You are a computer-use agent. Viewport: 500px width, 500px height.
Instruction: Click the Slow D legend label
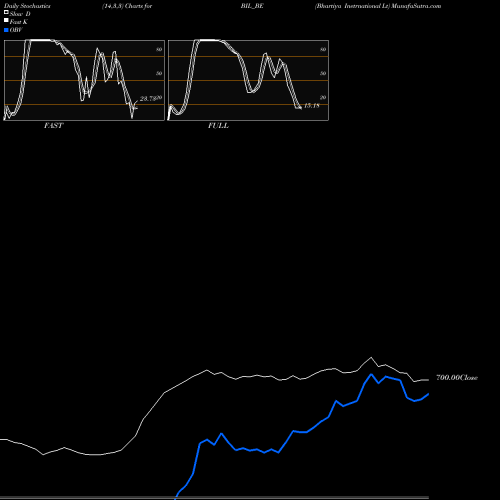click(x=20, y=14)
